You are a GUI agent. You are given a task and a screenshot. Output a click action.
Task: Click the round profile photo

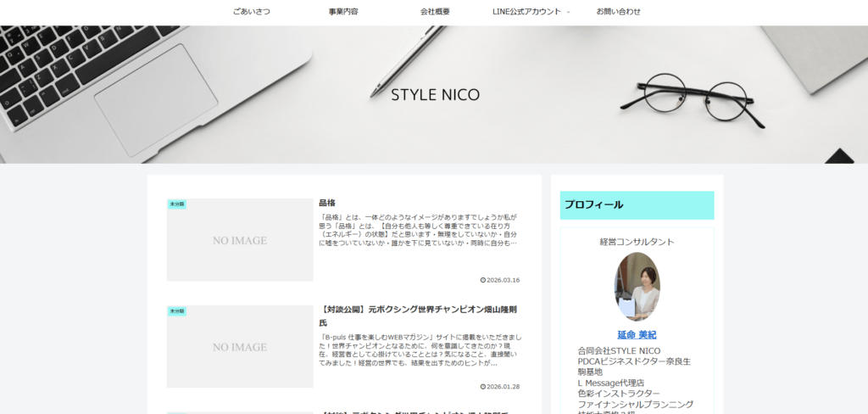pos(637,286)
